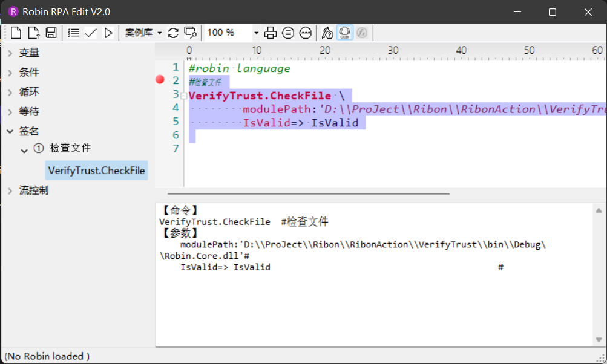
Task: Collapse the code fold box on line 3
Action: (x=184, y=96)
